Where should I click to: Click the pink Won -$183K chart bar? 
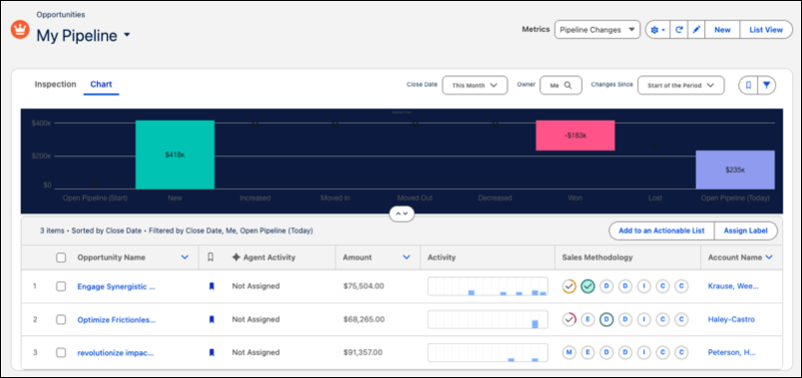pyautogui.click(x=575, y=136)
